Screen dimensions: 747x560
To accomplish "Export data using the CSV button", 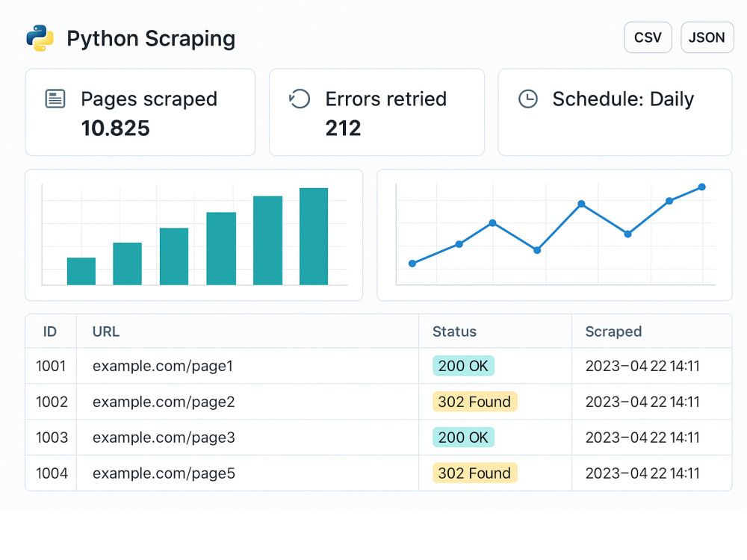I will (x=647, y=37).
